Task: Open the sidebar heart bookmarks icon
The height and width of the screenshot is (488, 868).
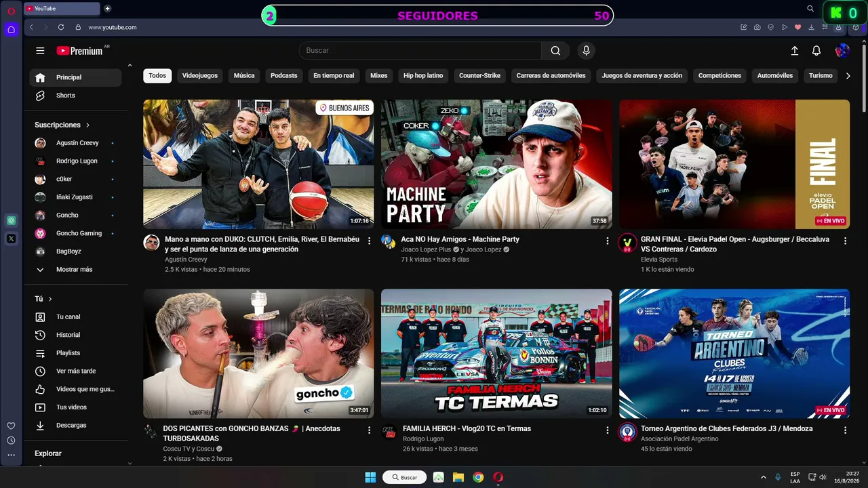Action: (11, 426)
